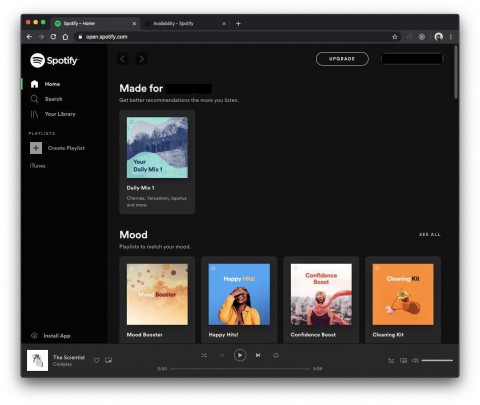This screenshot has width=480, height=405.
Task: Click the Search magnifier in sidebar
Action: point(34,99)
